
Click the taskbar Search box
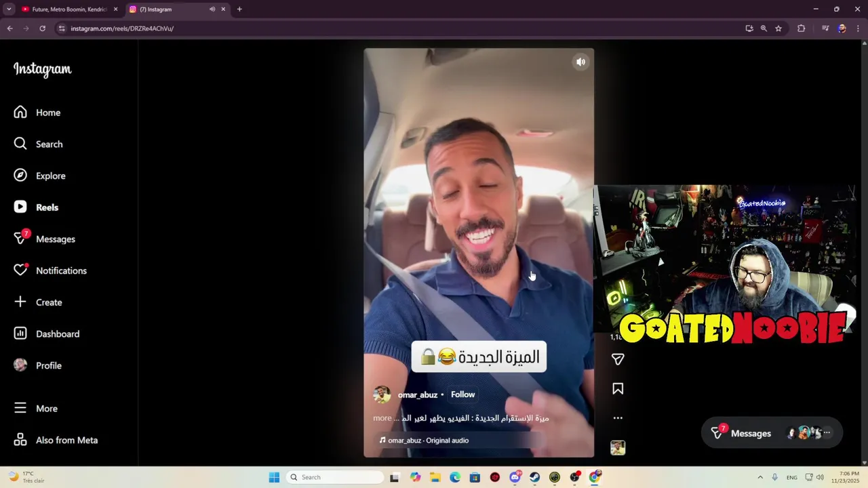point(335,477)
